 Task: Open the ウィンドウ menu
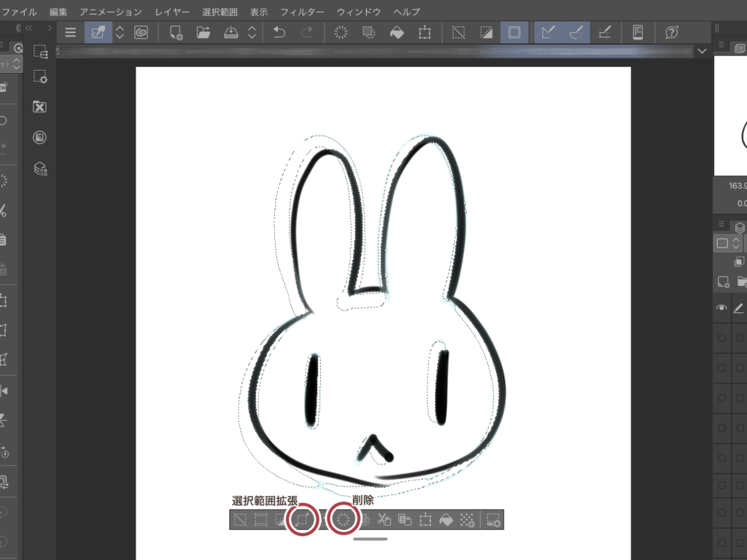pos(359,12)
